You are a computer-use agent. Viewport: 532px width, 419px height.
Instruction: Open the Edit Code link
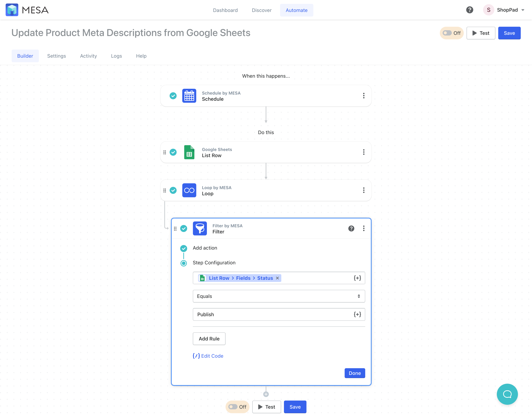pos(208,356)
